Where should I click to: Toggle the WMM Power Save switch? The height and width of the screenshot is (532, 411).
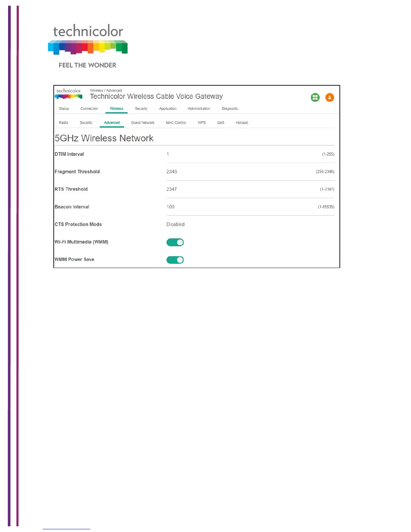pyautogui.click(x=175, y=260)
